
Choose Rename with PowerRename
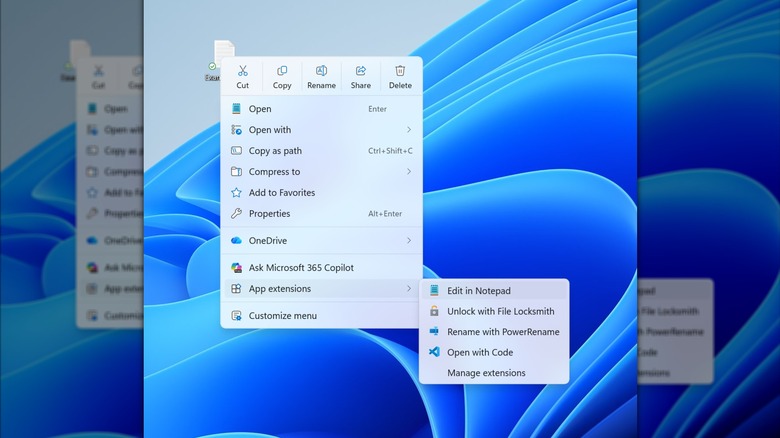point(494,331)
